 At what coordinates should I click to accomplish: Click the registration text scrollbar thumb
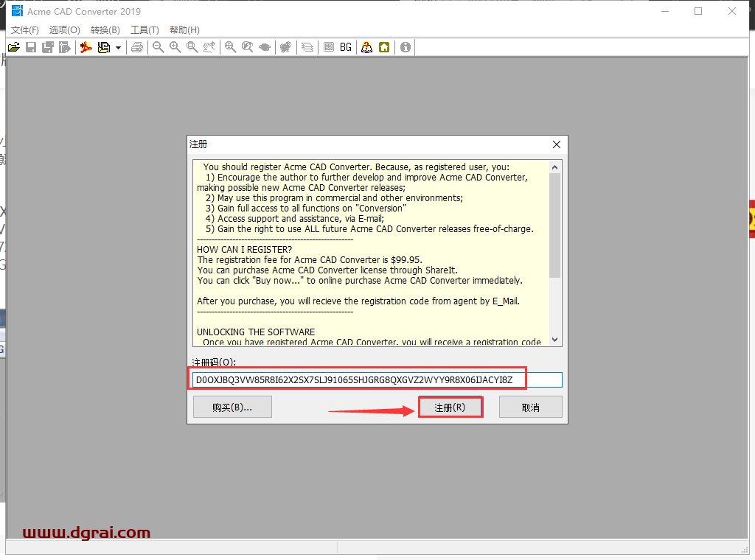click(x=554, y=225)
